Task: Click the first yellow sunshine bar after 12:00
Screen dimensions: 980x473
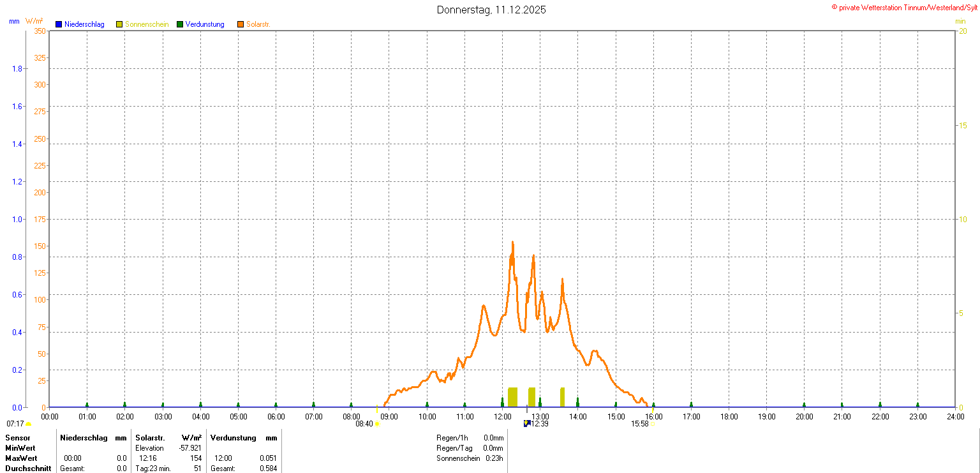Action: pyautogui.click(x=512, y=396)
